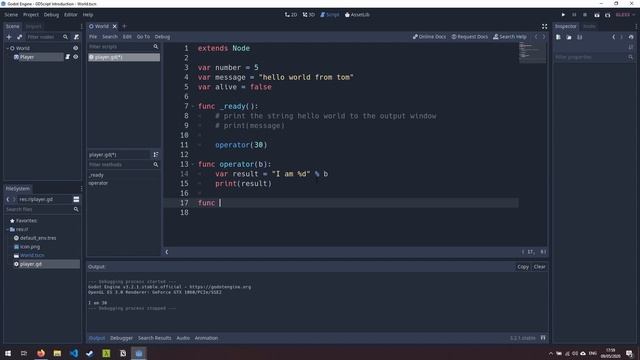The image size is (640, 360).
Task: Fold the operator function at line 13
Action: tap(193, 164)
